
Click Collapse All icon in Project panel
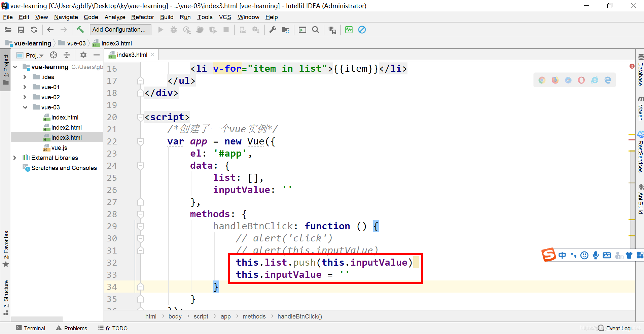[67, 55]
